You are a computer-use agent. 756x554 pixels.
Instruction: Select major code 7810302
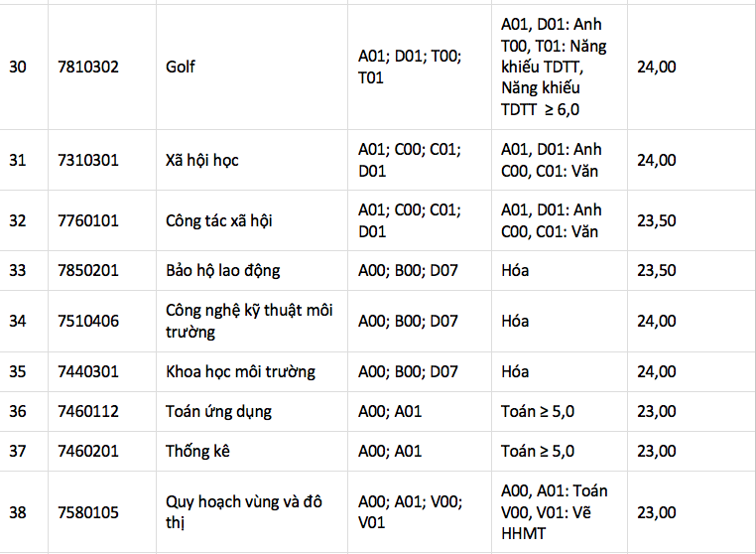(88, 67)
